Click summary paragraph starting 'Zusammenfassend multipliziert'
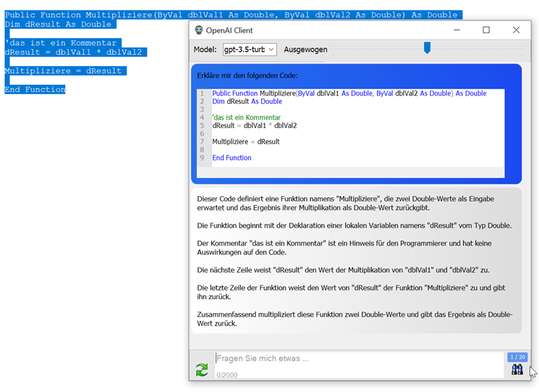539x392 pixels. [x=355, y=319]
